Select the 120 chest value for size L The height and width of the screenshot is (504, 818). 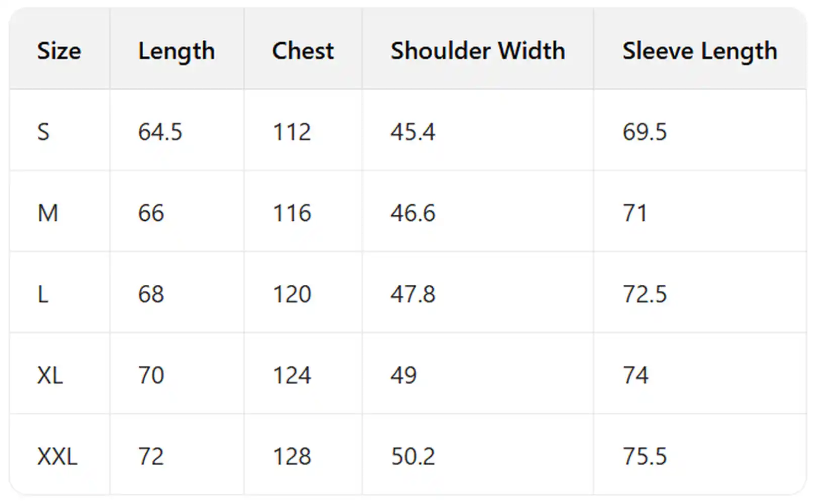click(291, 294)
